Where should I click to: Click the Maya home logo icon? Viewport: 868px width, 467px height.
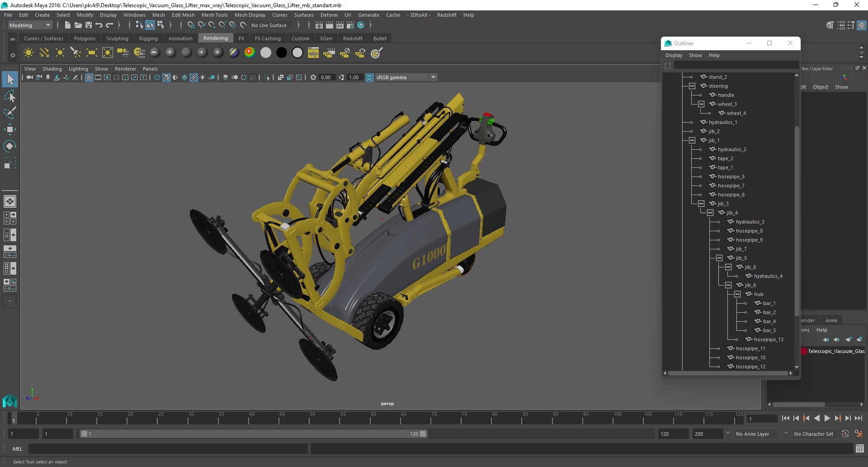coord(10,401)
